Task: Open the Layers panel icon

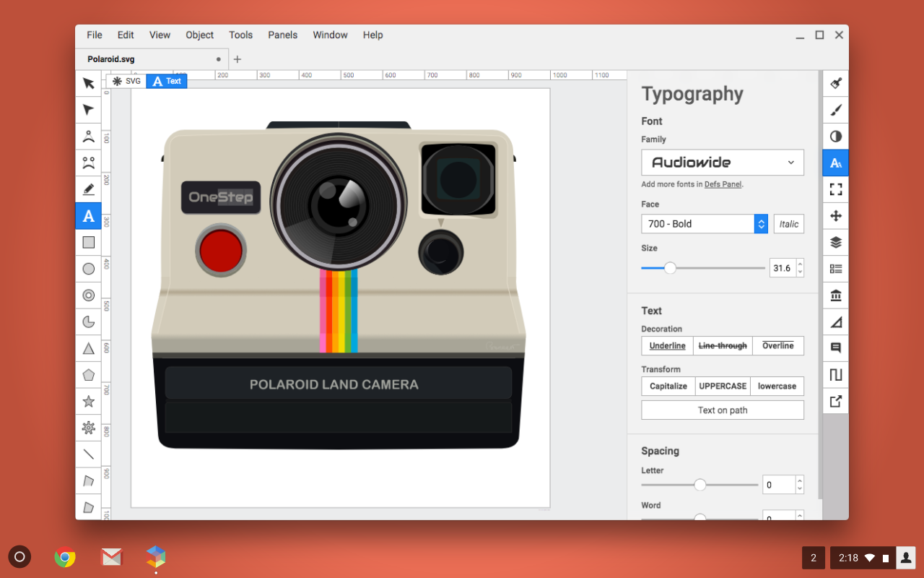Action: pyautogui.click(x=836, y=242)
